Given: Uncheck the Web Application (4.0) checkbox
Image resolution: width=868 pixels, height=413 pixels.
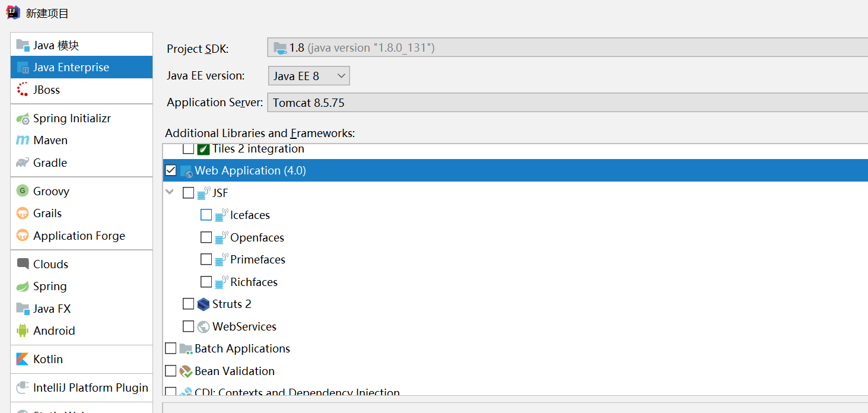Looking at the screenshot, I should point(171,170).
